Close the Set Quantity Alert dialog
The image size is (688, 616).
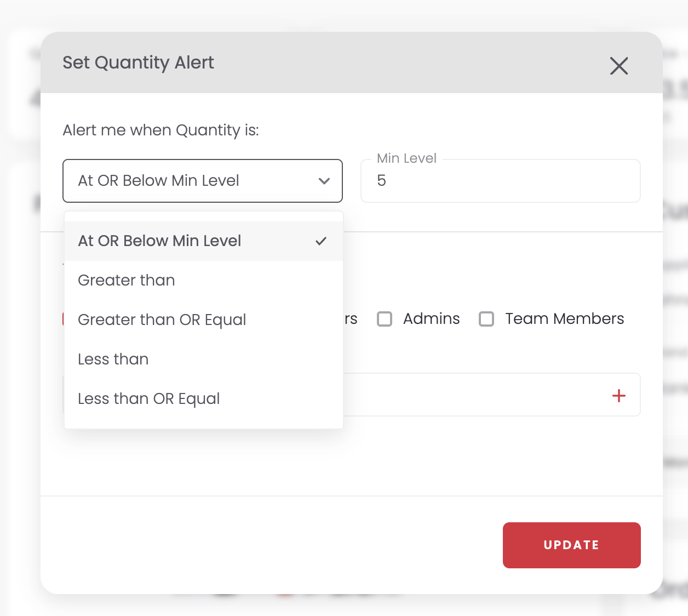pos(619,66)
